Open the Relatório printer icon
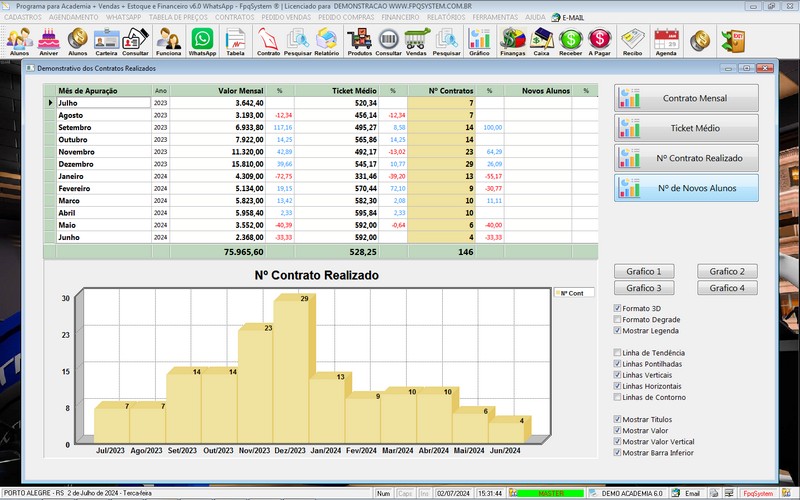Image resolution: width=800 pixels, height=500 pixels. coord(327,41)
